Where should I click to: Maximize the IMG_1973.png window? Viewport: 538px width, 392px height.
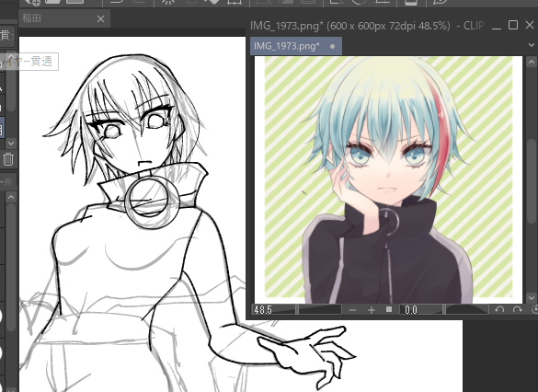(513, 25)
